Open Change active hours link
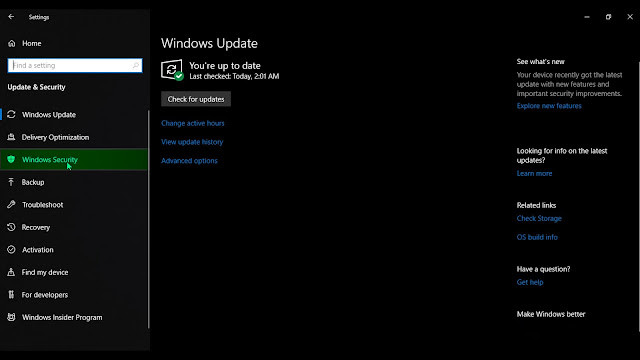 193,123
